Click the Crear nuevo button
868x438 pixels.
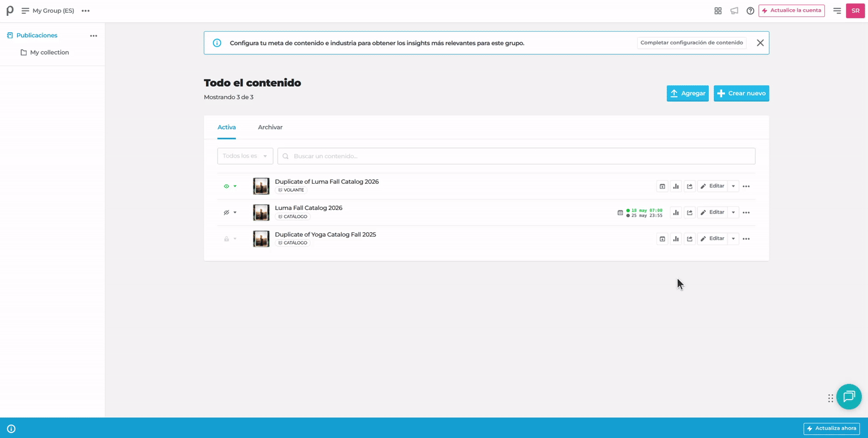[x=741, y=93]
